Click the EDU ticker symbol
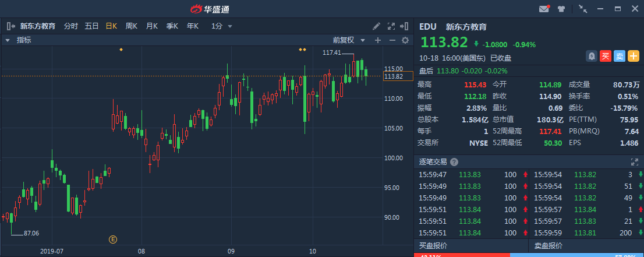Viewport: 644px width, 257px height. [x=427, y=27]
